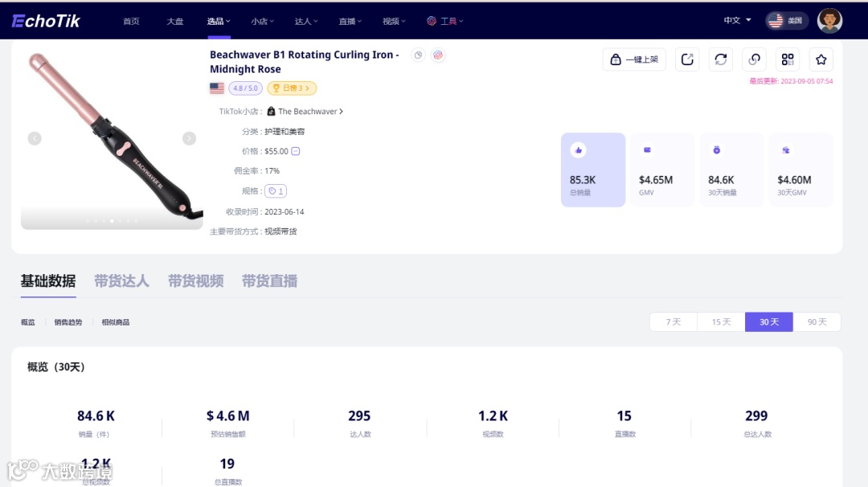Expand the 视频 dropdown menu
868x487 pixels.
[x=394, y=21]
